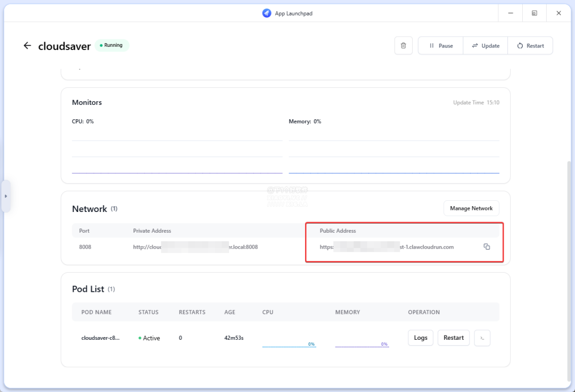Screen dimensions: 575x392
Task: Click the trash delete icon button
Action: pyautogui.click(x=403, y=46)
